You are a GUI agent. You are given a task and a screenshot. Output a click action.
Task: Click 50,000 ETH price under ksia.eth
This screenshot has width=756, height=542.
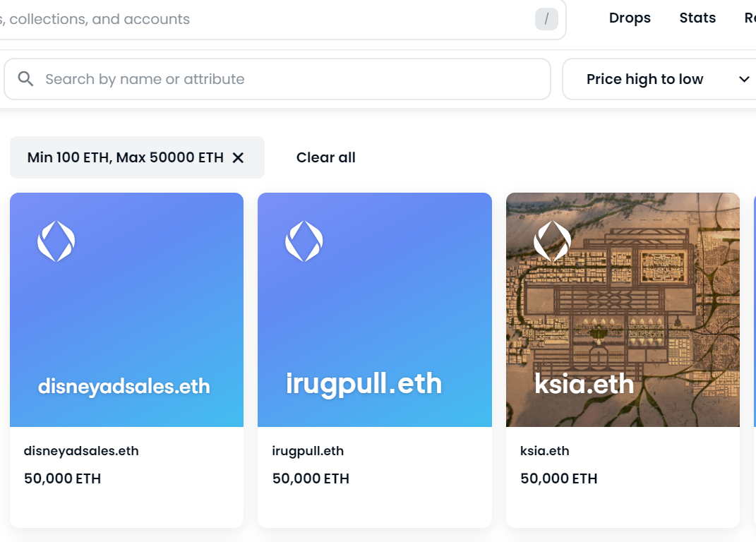click(x=559, y=478)
